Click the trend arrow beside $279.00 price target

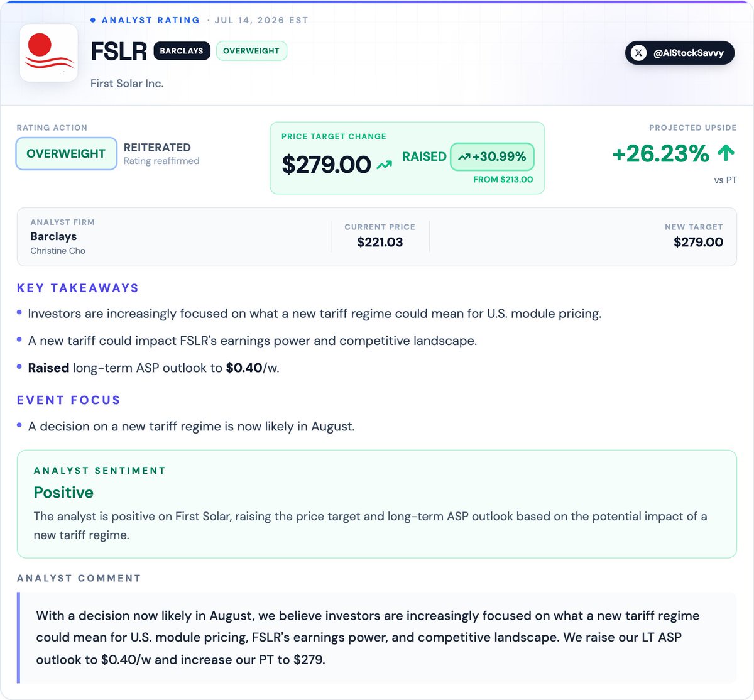384,165
